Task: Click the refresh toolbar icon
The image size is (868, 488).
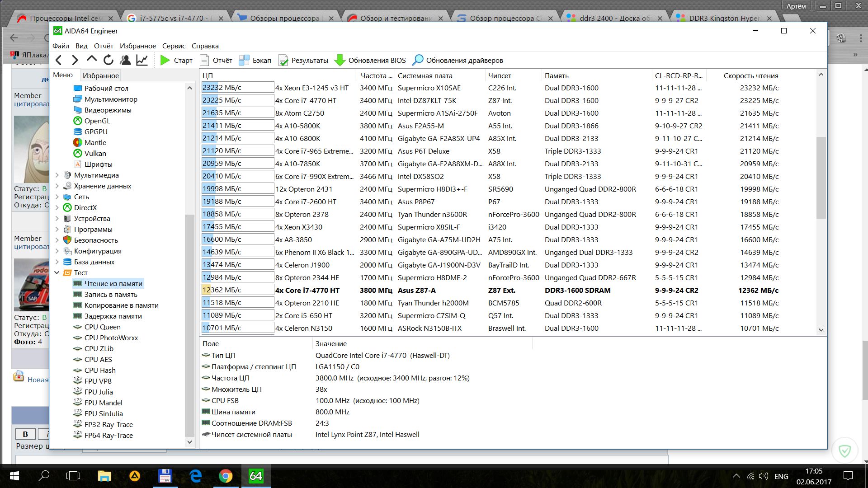Action: 108,60
